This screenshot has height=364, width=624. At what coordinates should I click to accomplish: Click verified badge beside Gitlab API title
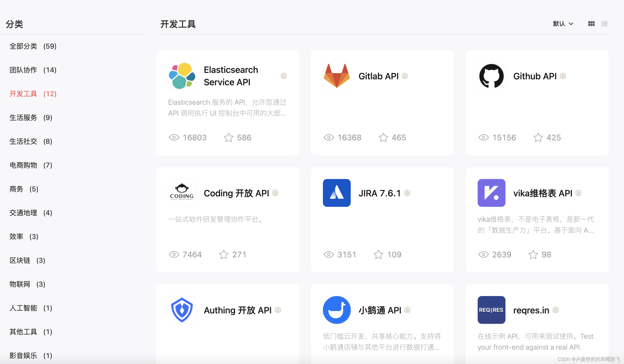pyautogui.click(x=405, y=76)
